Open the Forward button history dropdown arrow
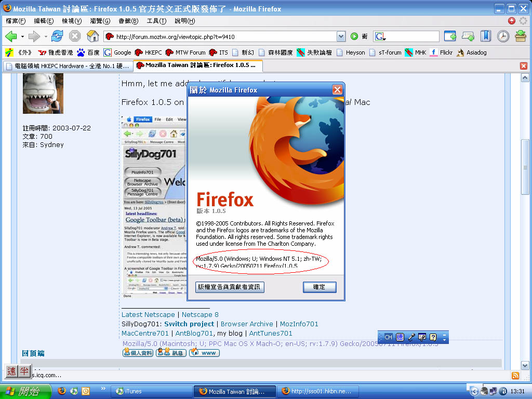 tap(46, 36)
